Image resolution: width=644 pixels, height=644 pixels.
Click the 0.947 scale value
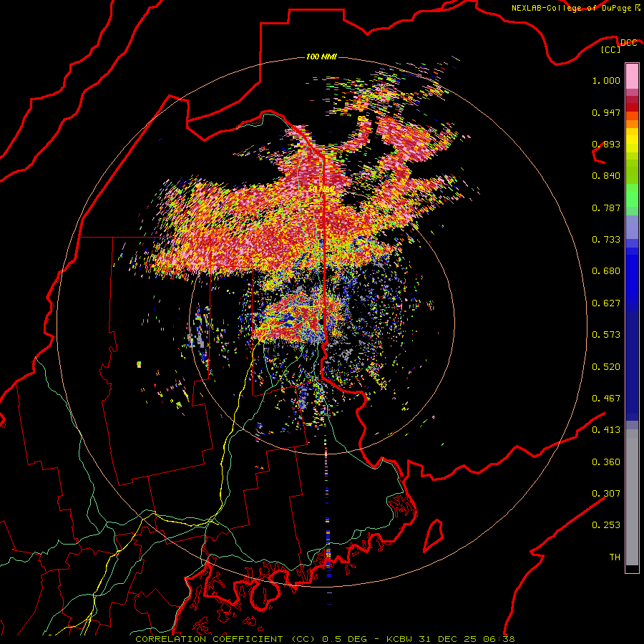606,112
